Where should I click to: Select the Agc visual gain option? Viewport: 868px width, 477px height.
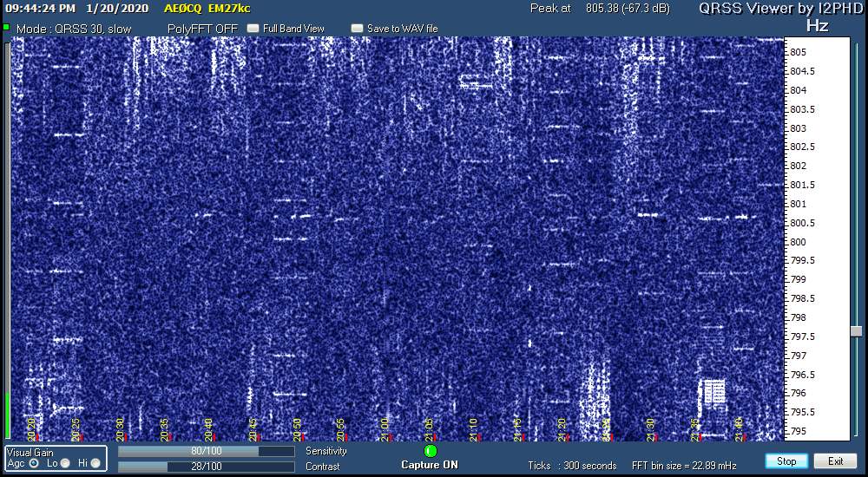click(34, 463)
